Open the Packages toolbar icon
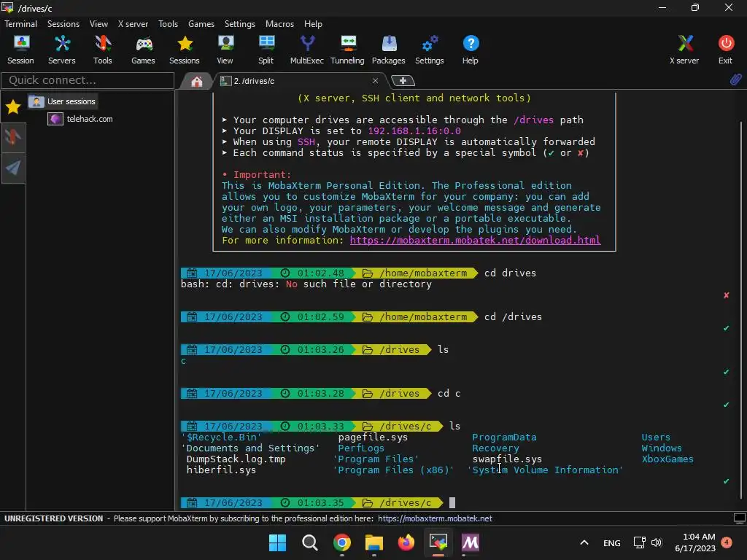The width and height of the screenshot is (747, 560). coord(389,50)
